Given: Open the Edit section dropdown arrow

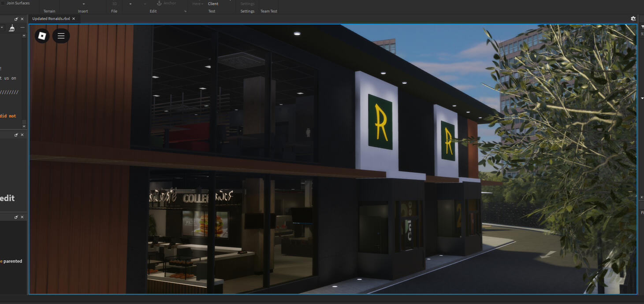Looking at the screenshot, I should pyautogui.click(x=186, y=11).
